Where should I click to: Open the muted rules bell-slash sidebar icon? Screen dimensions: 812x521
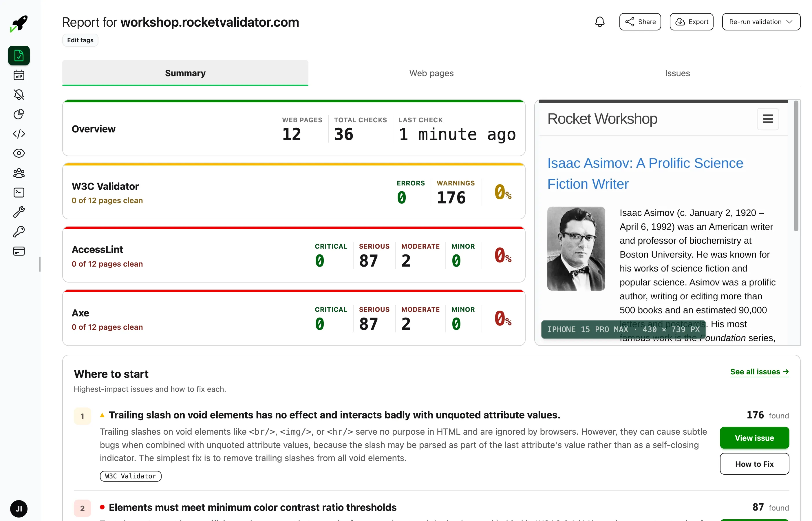coord(19,95)
